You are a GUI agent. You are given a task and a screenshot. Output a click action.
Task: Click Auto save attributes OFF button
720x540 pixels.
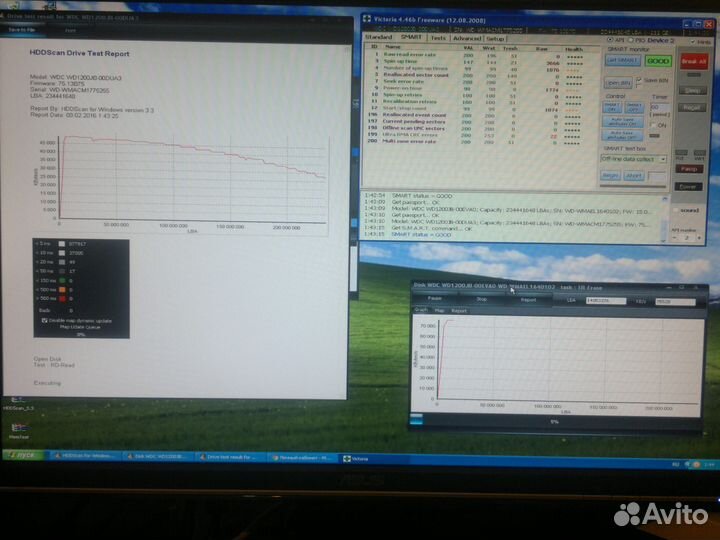point(622,135)
